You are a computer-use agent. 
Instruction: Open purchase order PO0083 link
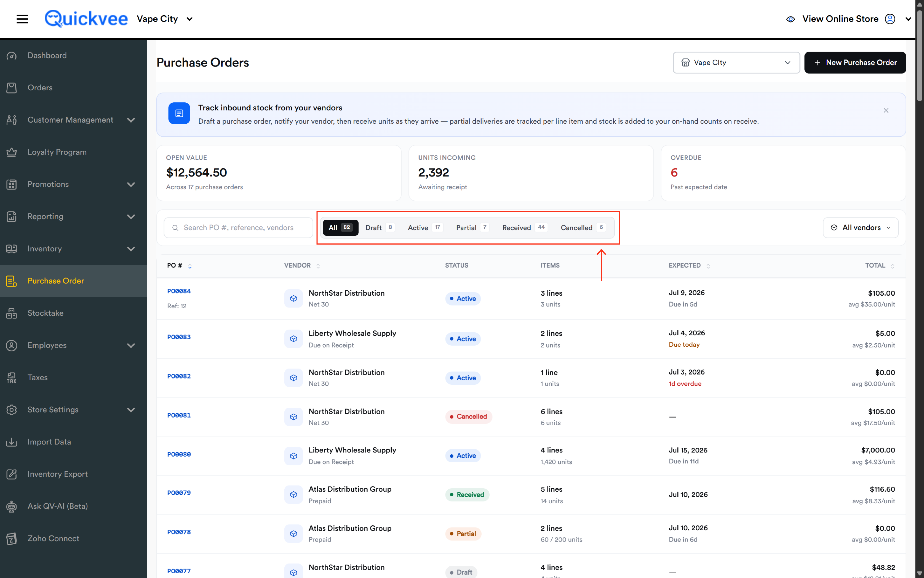pos(179,337)
